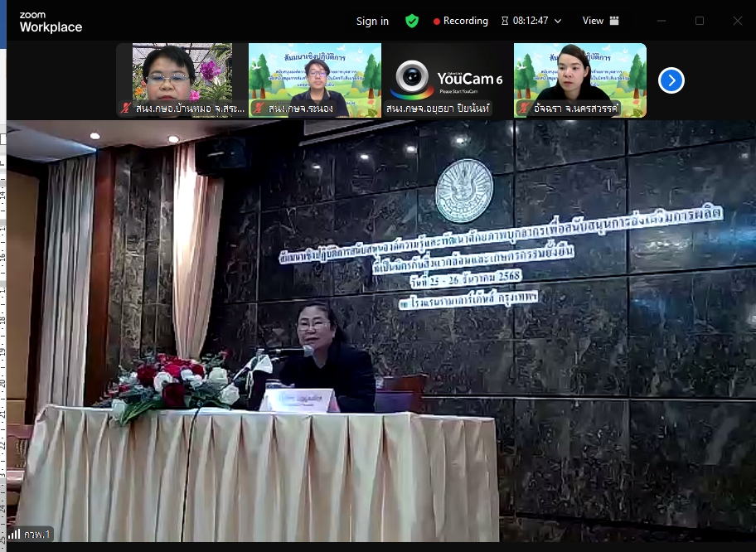
Task: Click muted mic icon on อัจฉรา tile
Action: pos(524,109)
